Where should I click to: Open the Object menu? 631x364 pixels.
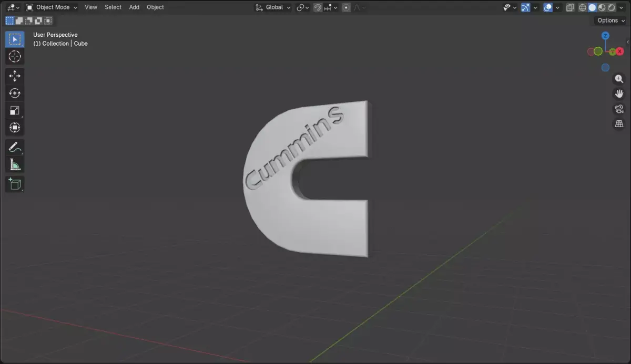click(155, 7)
